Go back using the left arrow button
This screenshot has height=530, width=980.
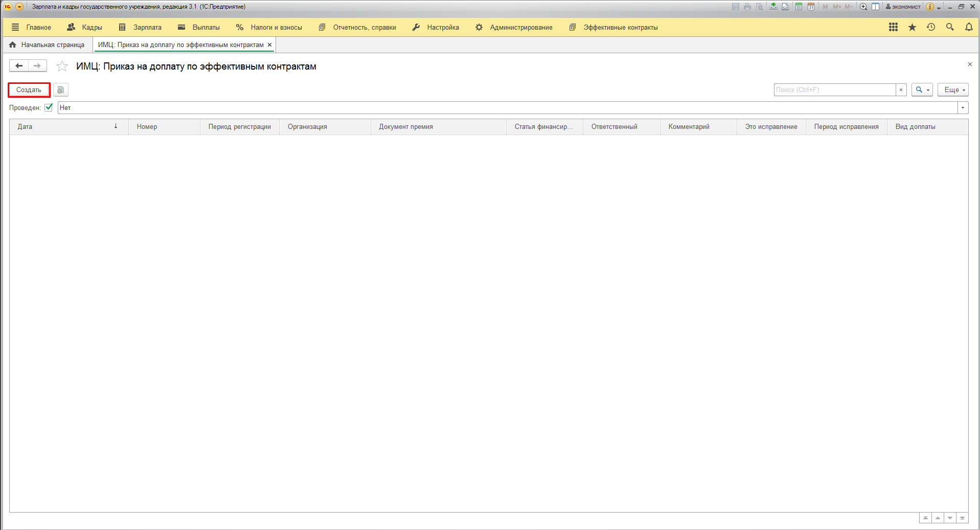(19, 66)
